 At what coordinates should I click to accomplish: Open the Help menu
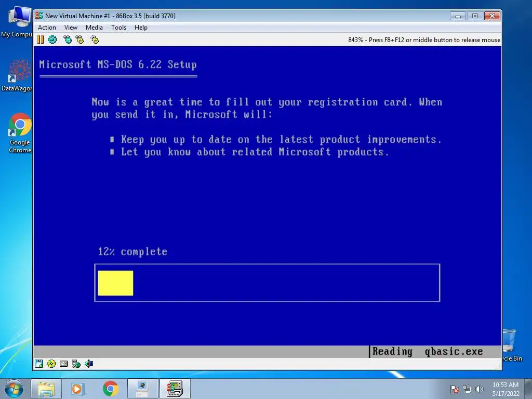[141, 28]
